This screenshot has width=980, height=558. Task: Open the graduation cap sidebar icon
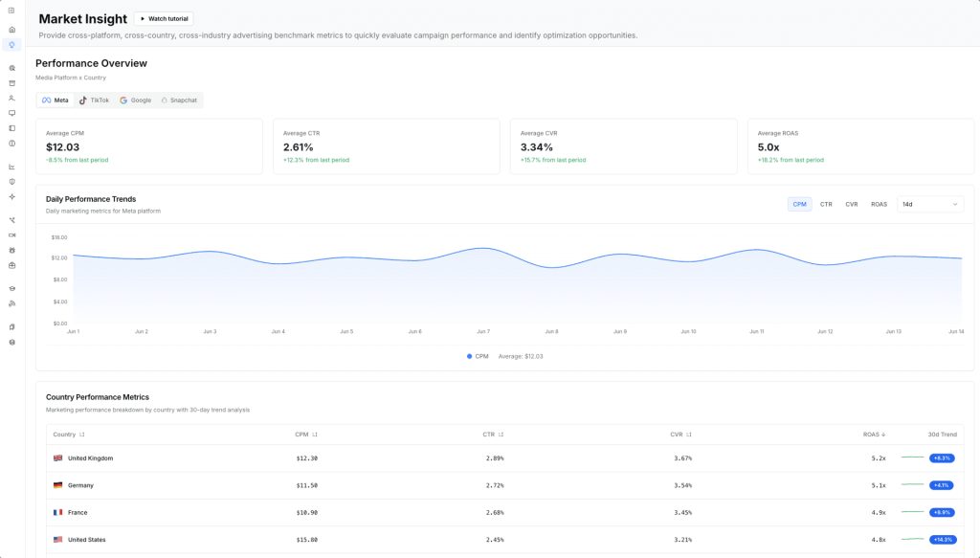(x=11, y=289)
